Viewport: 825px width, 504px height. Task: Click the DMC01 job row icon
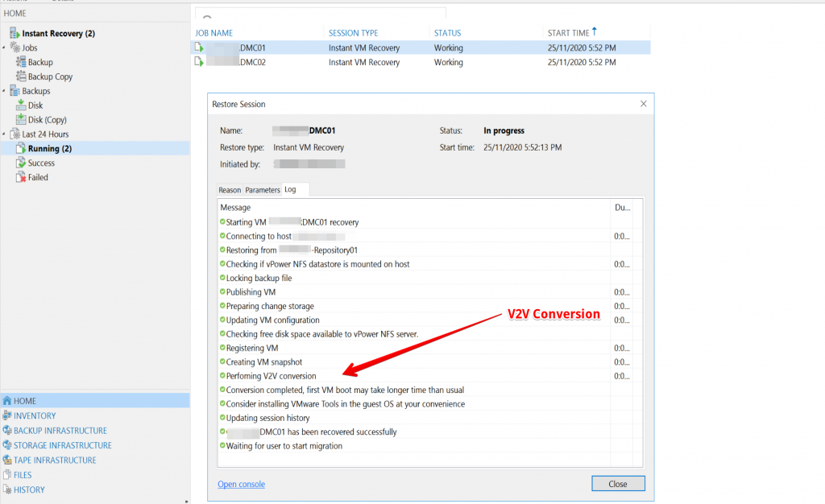point(199,48)
